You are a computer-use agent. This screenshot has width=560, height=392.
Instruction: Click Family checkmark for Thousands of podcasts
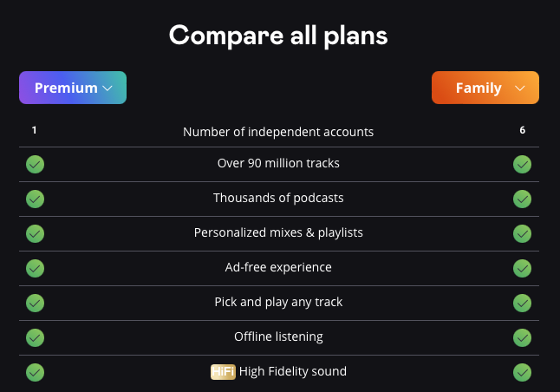tap(522, 199)
